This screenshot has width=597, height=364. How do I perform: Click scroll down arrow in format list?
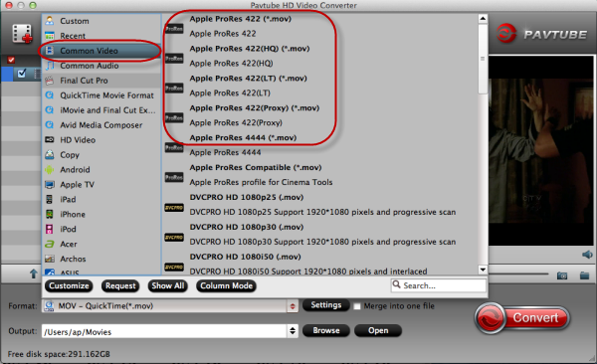pyautogui.click(x=483, y=270)
